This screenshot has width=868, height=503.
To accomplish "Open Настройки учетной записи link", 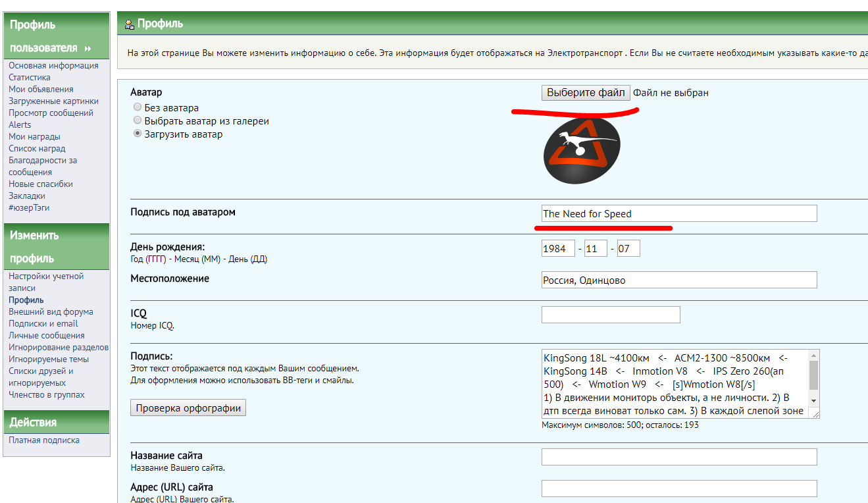I will [x=46, y=276].
